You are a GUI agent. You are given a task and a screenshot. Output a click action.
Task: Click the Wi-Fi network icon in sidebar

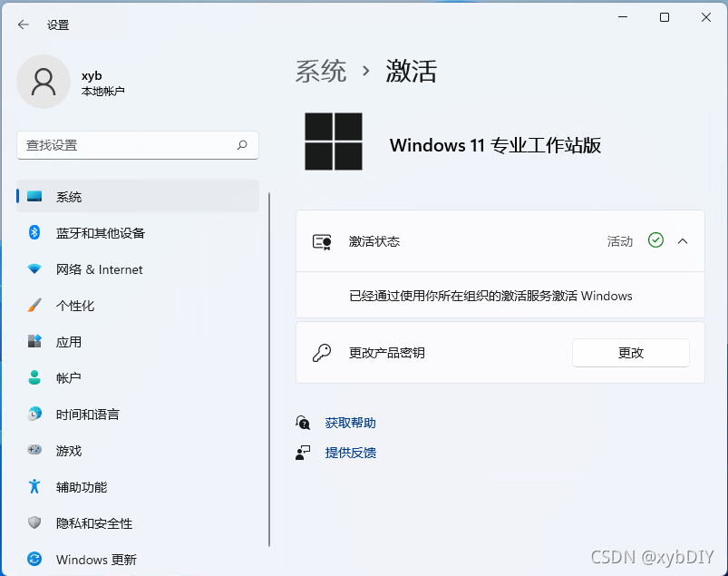(x=34, y=269)
